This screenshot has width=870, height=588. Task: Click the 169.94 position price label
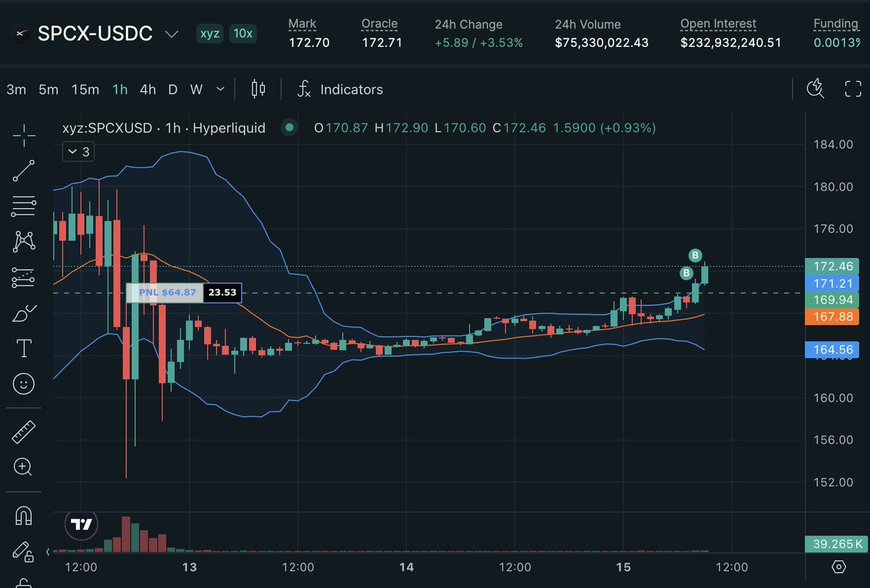pos(832,300)
